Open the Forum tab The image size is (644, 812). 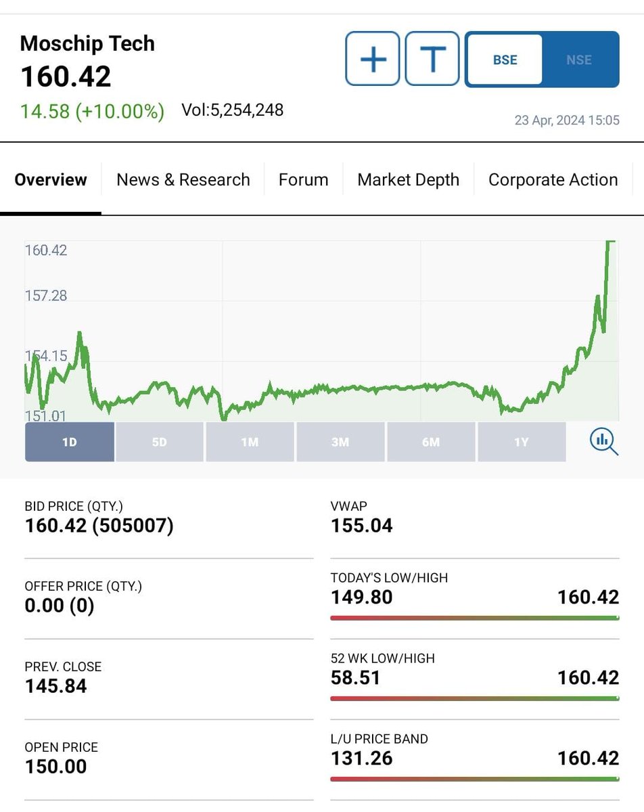tap(304, 180)
